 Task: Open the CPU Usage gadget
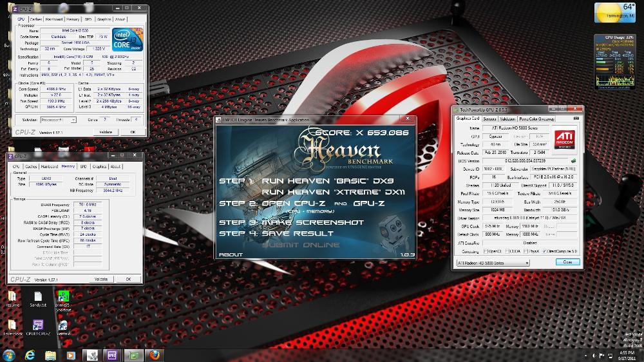pyautogui.click(x=615, y=62)
